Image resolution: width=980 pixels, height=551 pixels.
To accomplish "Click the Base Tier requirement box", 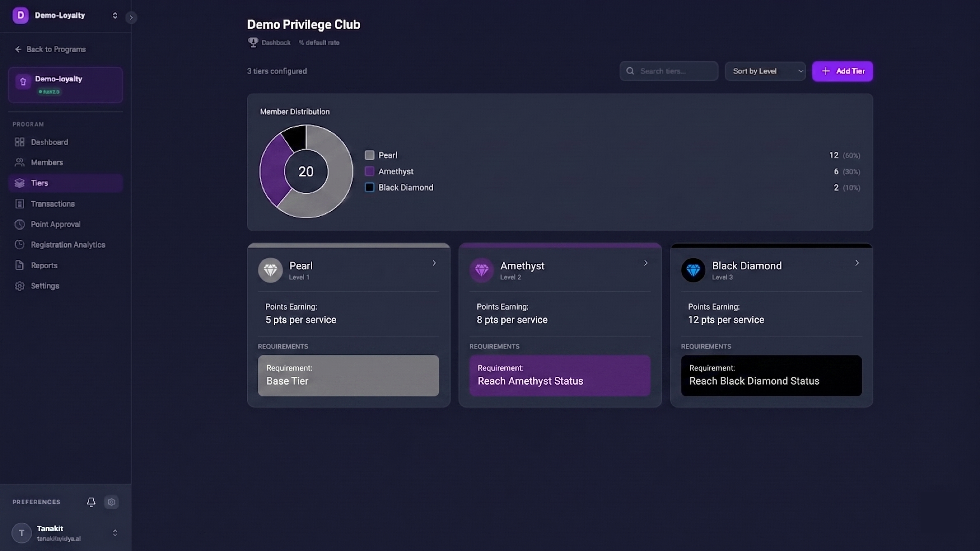I will coord(349,376).
